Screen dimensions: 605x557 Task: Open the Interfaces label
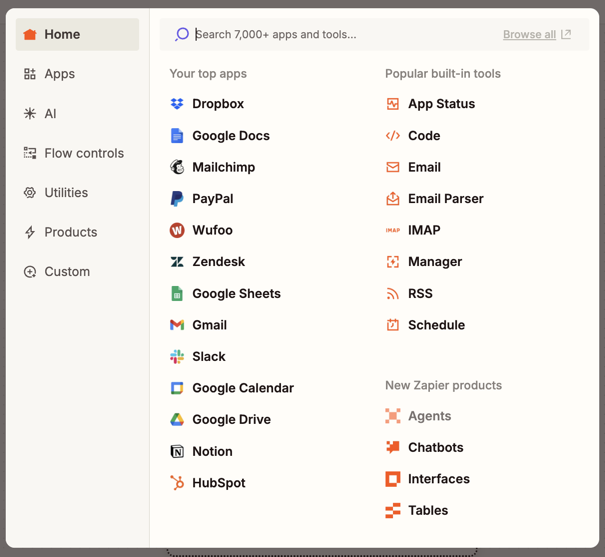[439, 479]
